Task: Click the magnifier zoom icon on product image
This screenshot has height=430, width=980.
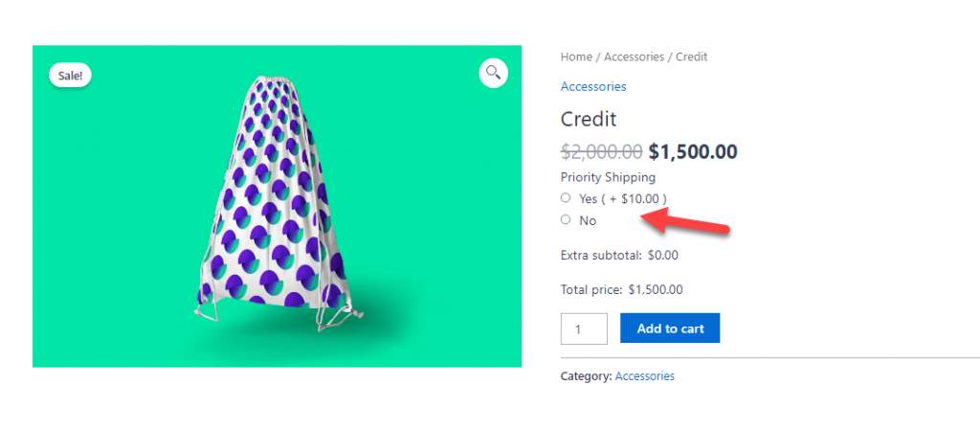Action: [x=493, y=73]
